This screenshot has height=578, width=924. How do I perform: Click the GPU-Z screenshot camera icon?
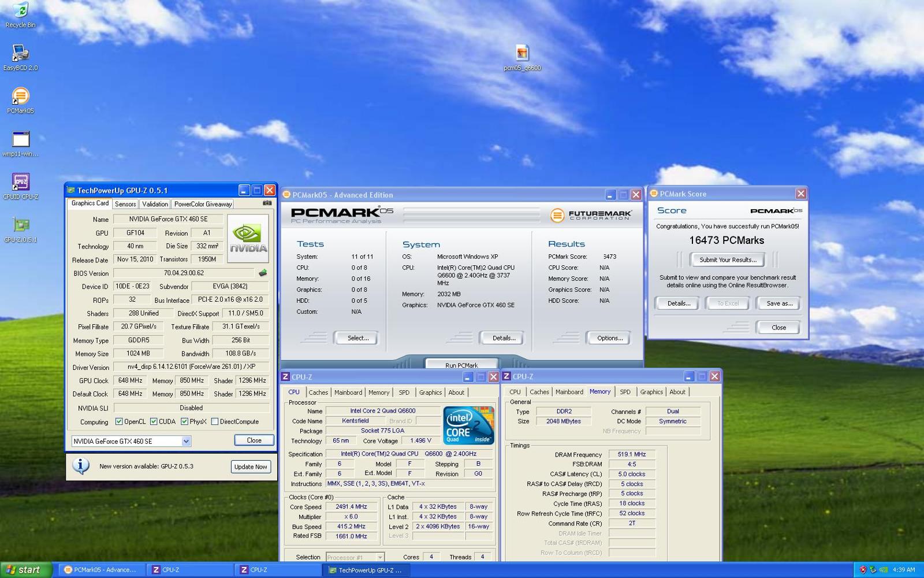click(x=267, y=203)
